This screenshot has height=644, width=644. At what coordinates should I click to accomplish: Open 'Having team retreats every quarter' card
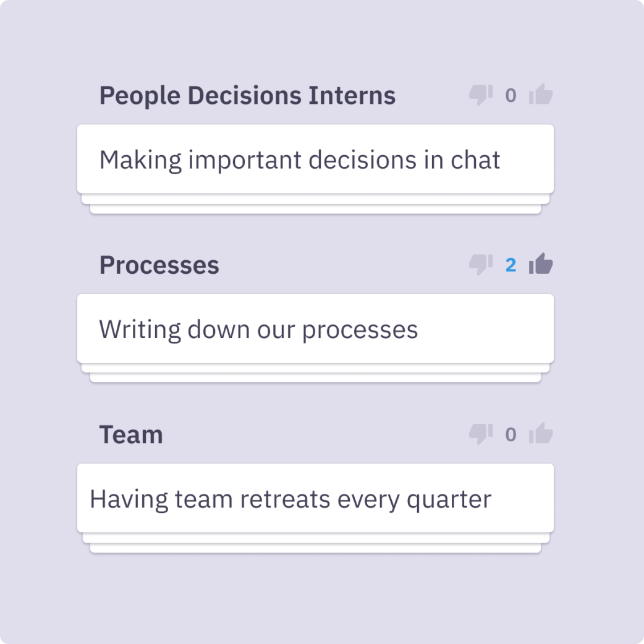[315, 498]
